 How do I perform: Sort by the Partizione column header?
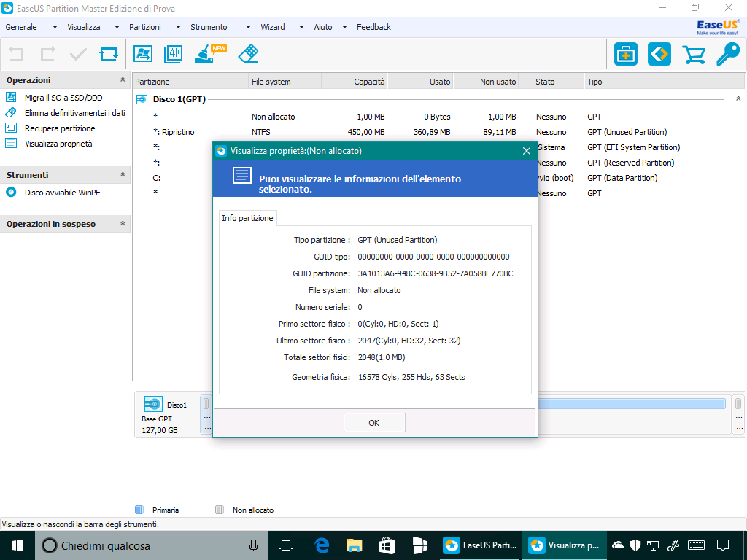(190, 82)
